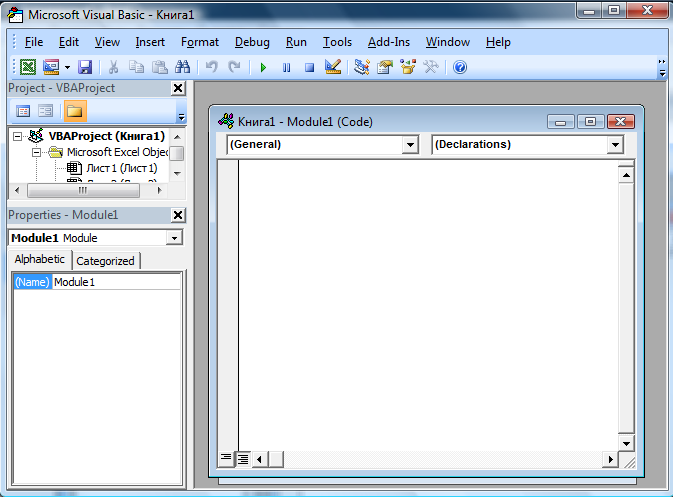Image resolution: width=673 pixels, height=497 pixels.
Task: Click the View Microsoft Excel toolbar icon
Action: [x=28, y=67]
